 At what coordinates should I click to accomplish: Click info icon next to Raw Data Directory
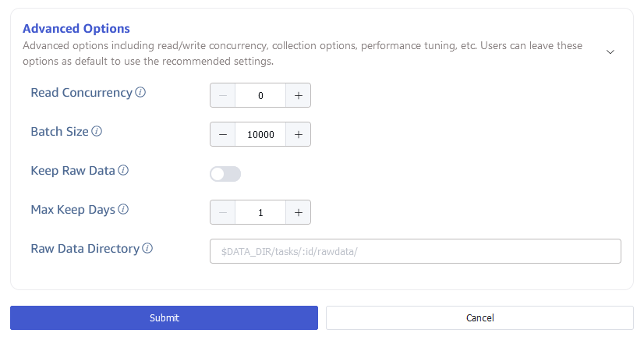147,249
